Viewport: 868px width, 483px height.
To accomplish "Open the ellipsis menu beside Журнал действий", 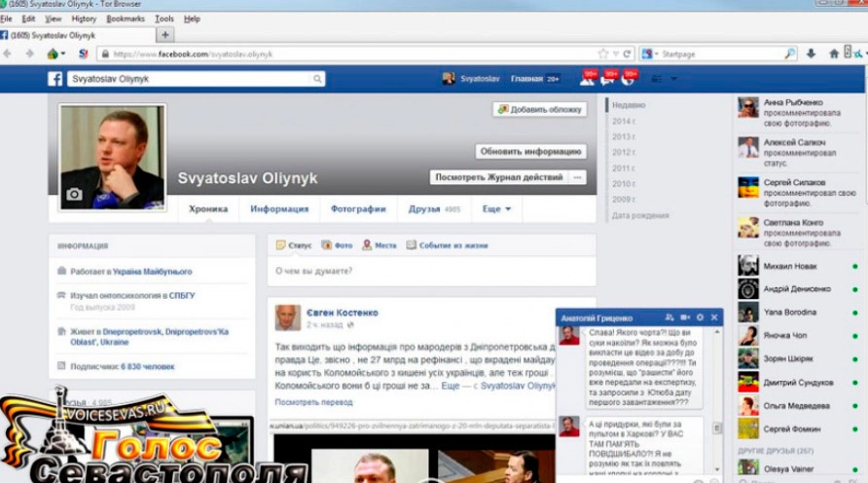I will click(x=578, y=177).
